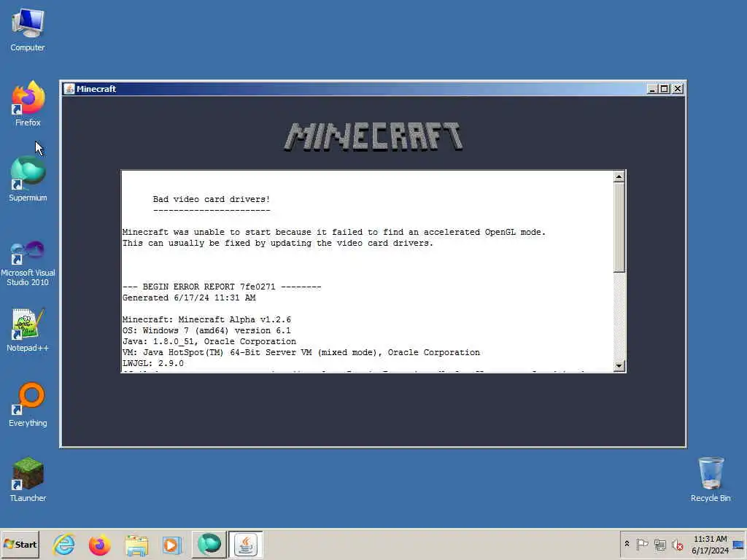Image resolution: width=747 pixels, height=560 pixels.
Task: Launch Firefox from the taskbar
Action: point(99,544)
